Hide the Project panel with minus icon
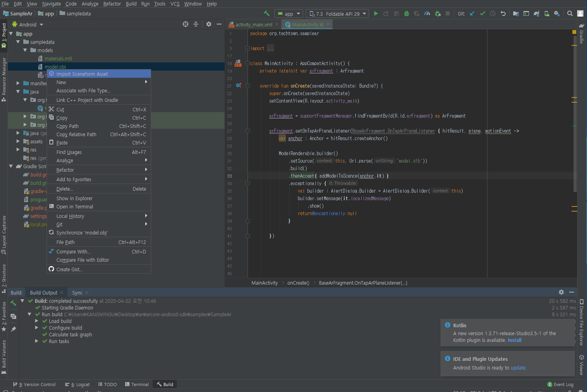 pyautogui.click(x=219, y=24)
